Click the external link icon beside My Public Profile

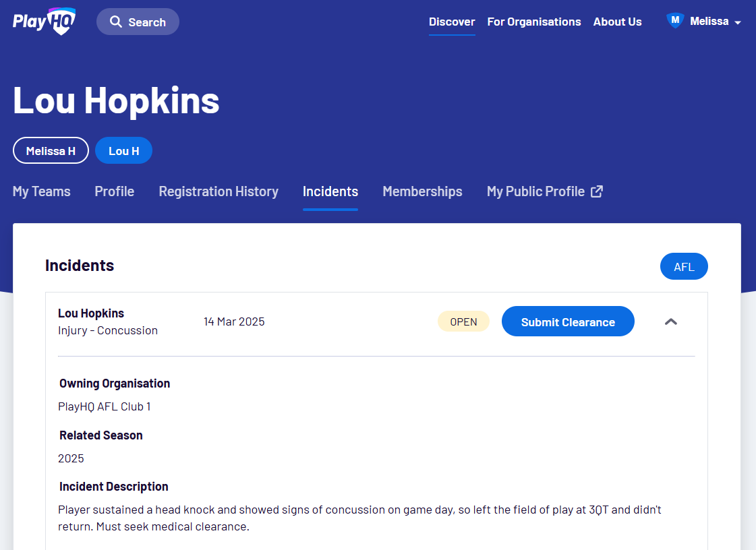pyautogui.click(x=597, y=191)
